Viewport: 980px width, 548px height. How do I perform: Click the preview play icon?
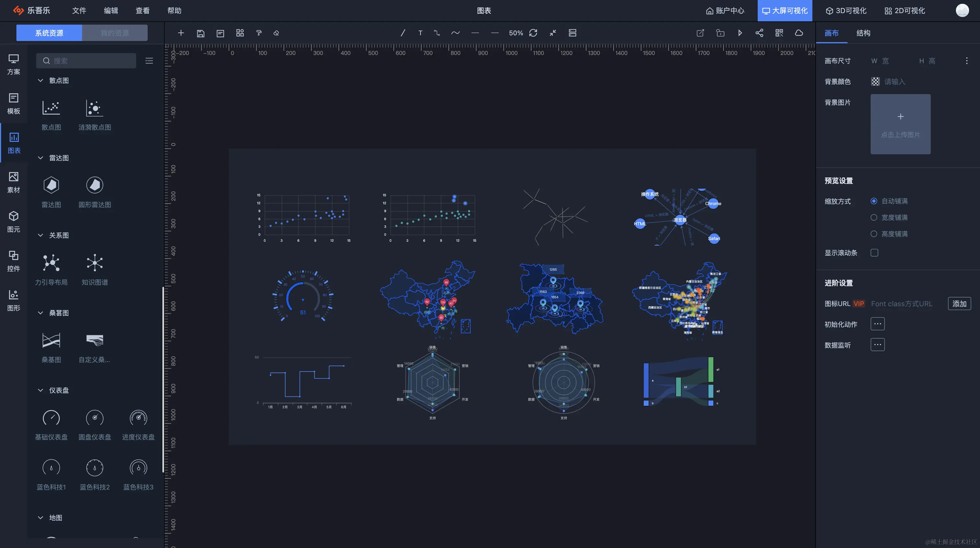tap(740, 33)
